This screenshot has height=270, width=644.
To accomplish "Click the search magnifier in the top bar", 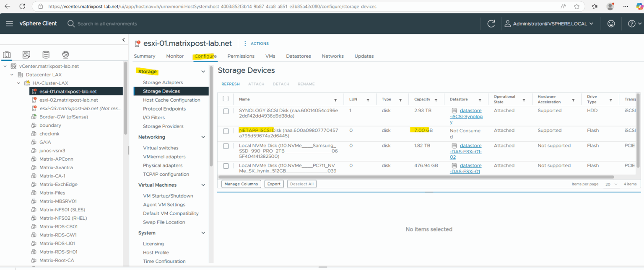I will [71, 23].
